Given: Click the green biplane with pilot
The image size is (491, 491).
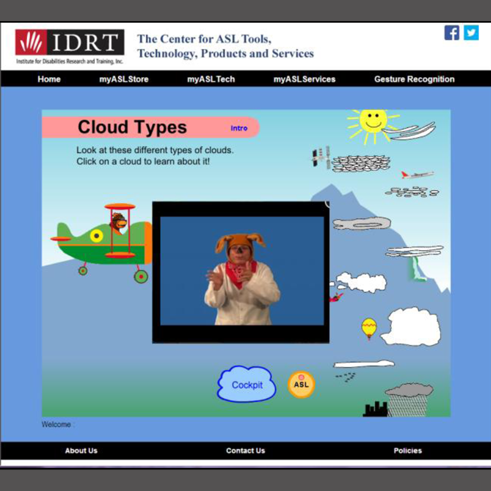Looking at the screenshot, I should tap(102, 243).
